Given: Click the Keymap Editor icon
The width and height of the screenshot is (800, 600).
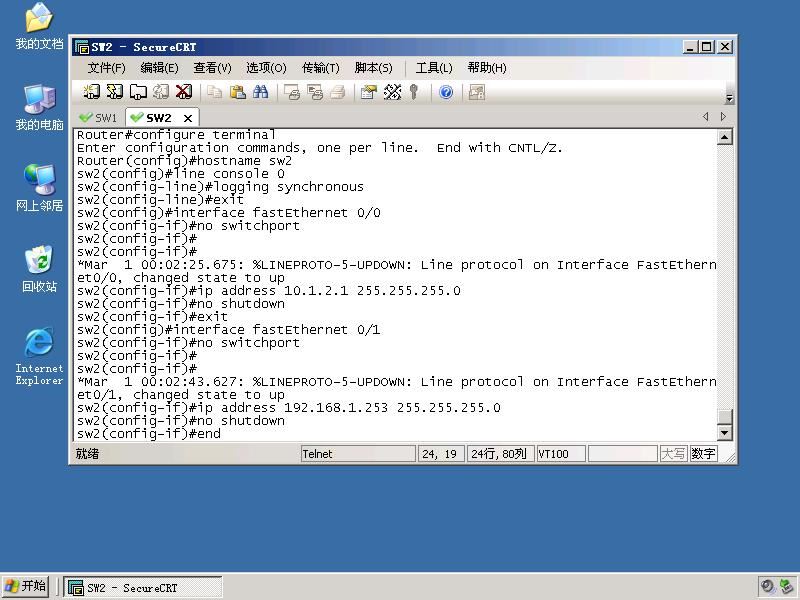Looking at the screenshot, I should pos(392,92).
